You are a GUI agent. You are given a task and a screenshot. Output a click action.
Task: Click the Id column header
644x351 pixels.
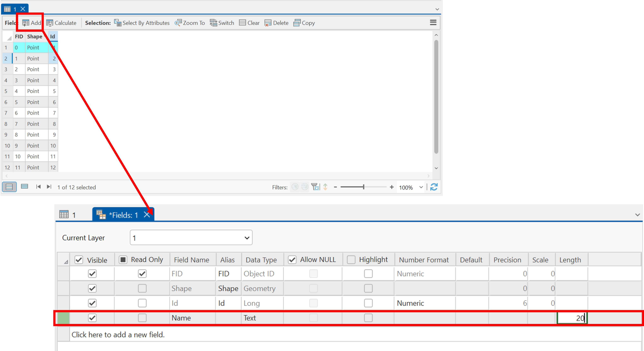pos(53,36)
